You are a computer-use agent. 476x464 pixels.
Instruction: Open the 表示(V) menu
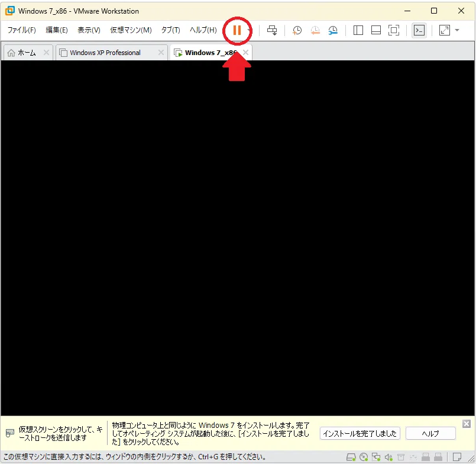pos(89,30)
